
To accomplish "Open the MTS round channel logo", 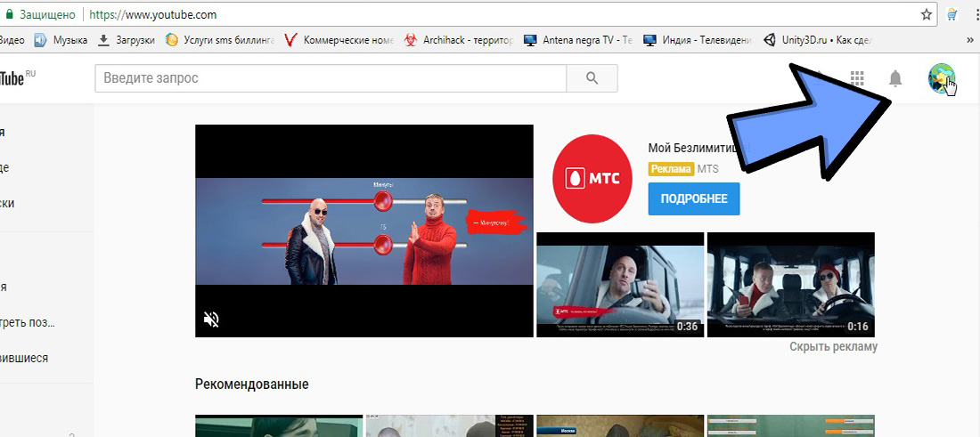I will tap(592, 179).
